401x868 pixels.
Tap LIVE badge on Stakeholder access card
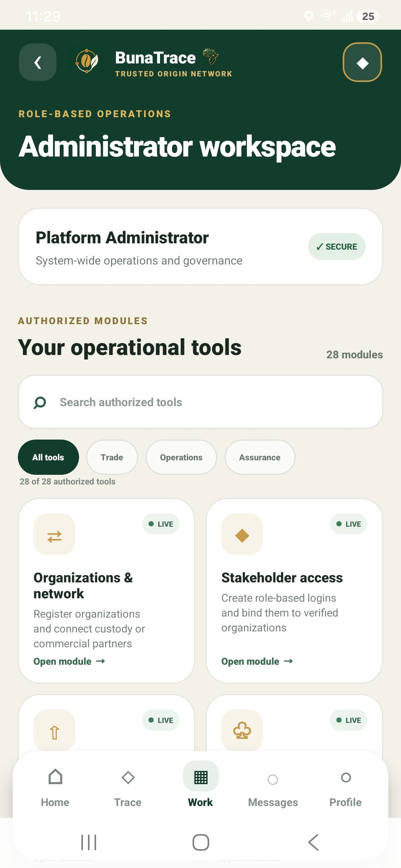point(349,524)
